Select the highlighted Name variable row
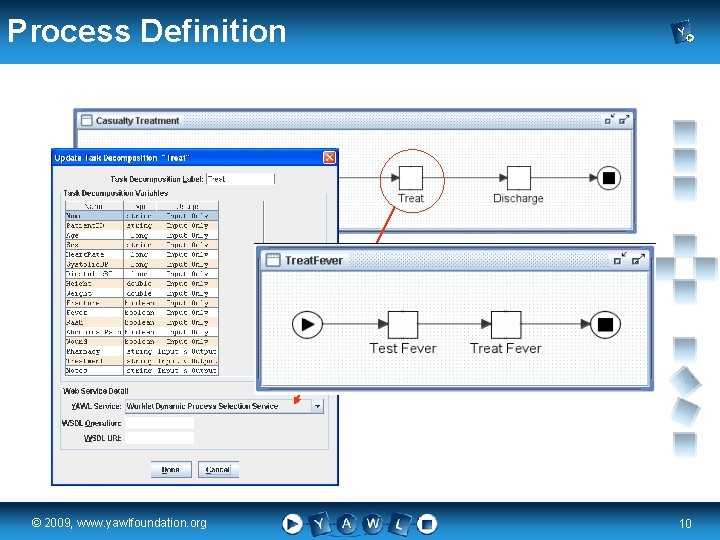 (x=141, y=216)
